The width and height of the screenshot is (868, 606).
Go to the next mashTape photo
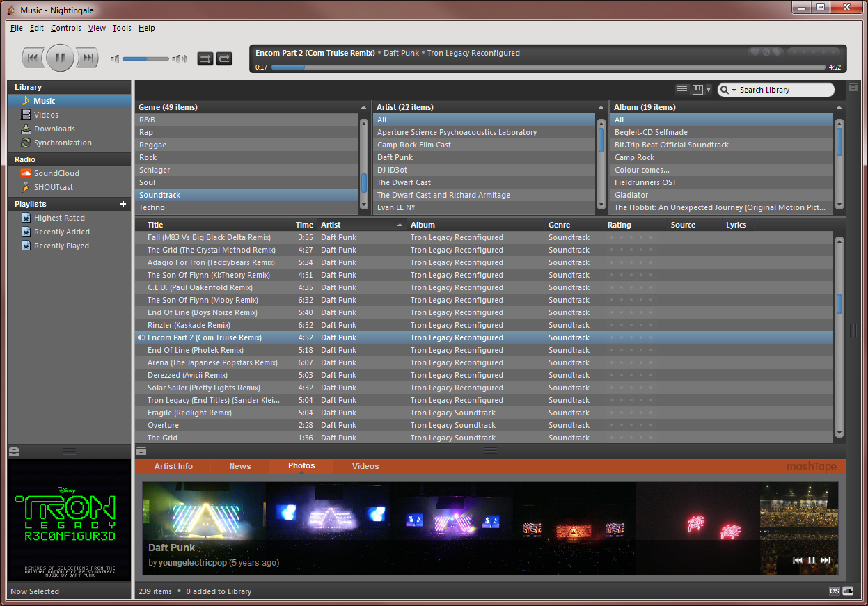(x=826, y=560)
